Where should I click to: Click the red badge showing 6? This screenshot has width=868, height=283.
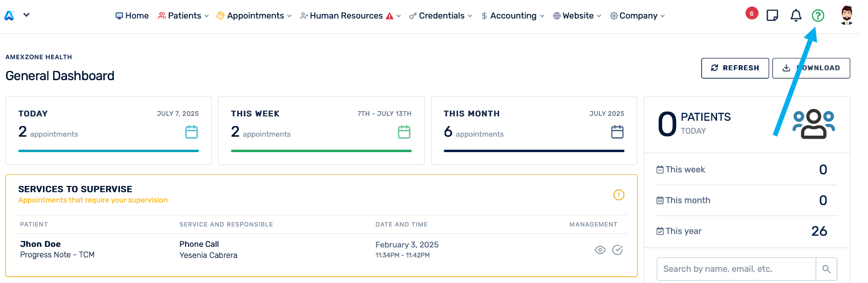pyautogui.click(x=751, y=14)
